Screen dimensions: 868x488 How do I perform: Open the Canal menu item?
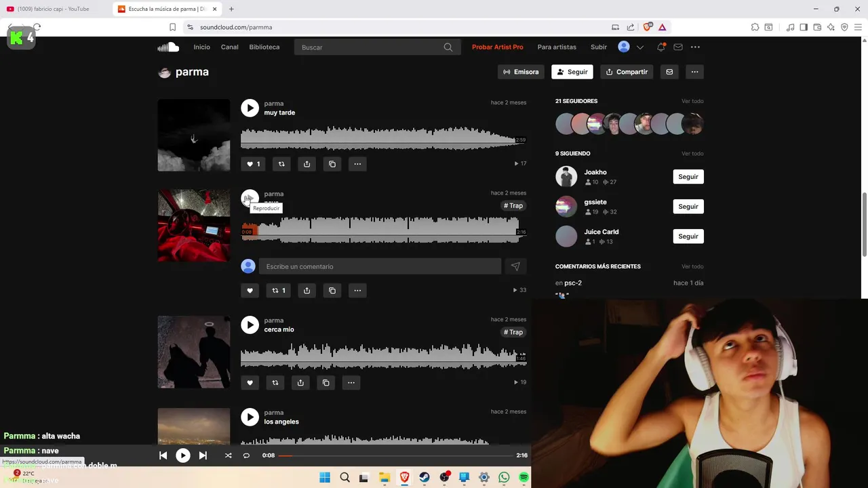(229, 47)
